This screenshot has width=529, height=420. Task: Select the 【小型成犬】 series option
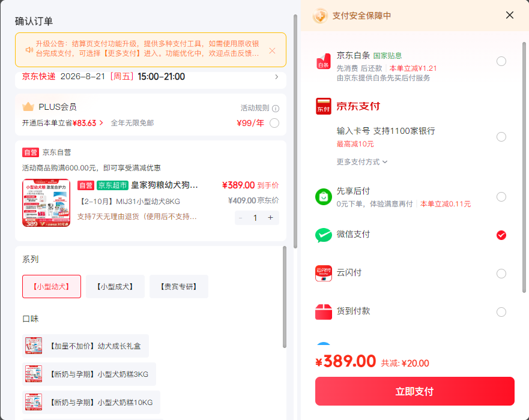115,287
